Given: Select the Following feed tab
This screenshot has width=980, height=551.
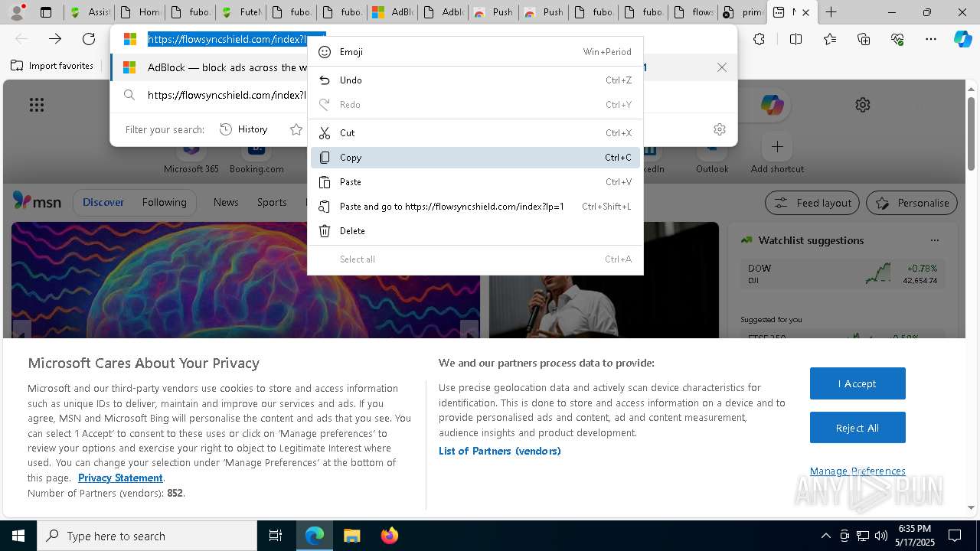Looking at the screenshot, I should coord(164,203).
